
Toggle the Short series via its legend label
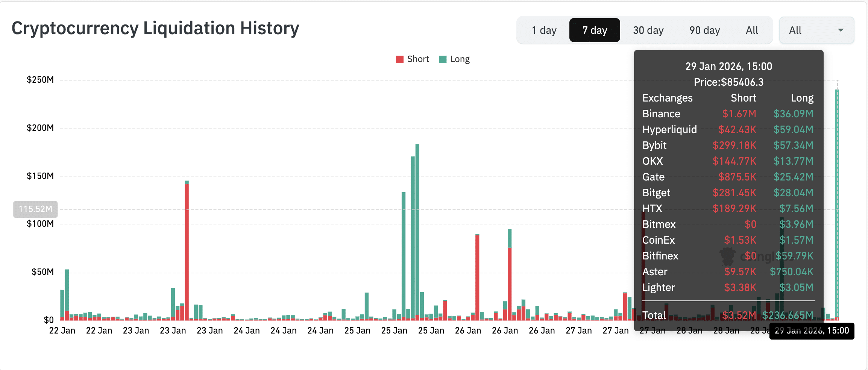coord(418,59)
